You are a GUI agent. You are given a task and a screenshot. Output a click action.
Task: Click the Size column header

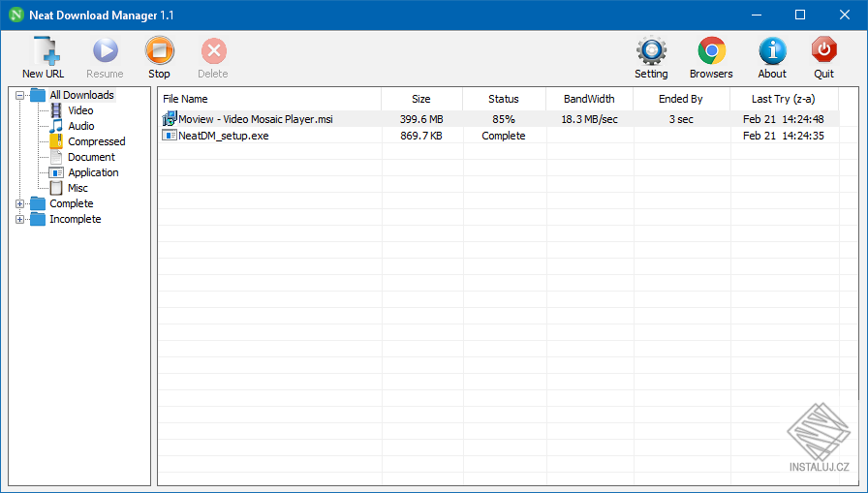421,99
